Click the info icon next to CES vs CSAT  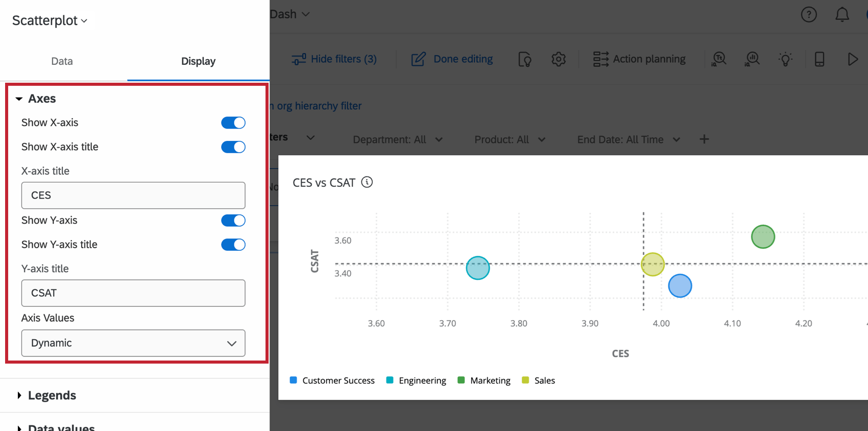coord(367,182)
